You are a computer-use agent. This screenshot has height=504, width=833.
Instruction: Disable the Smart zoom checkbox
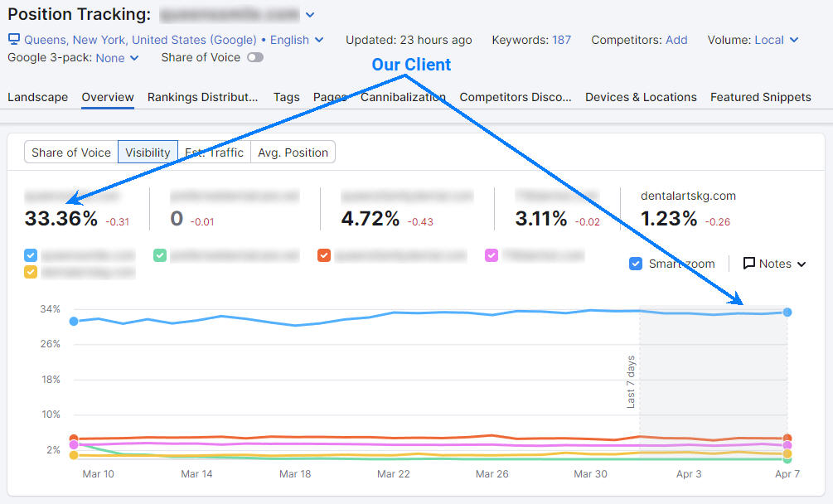pyautogui.click(x=635, y=263)
